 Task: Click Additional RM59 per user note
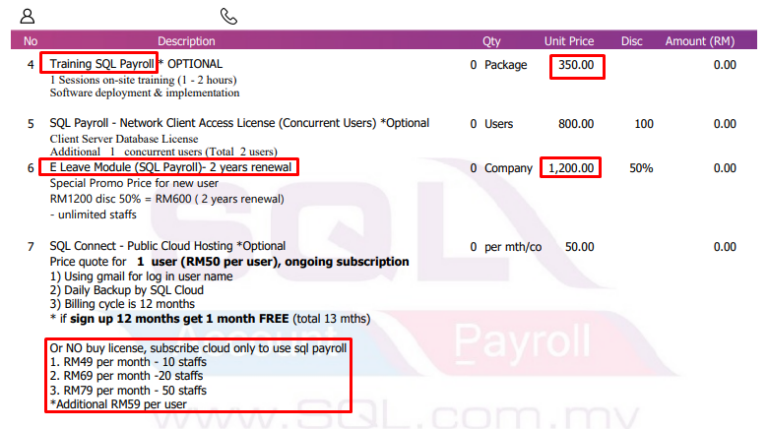pyautogui.click(x=118, y=404)
